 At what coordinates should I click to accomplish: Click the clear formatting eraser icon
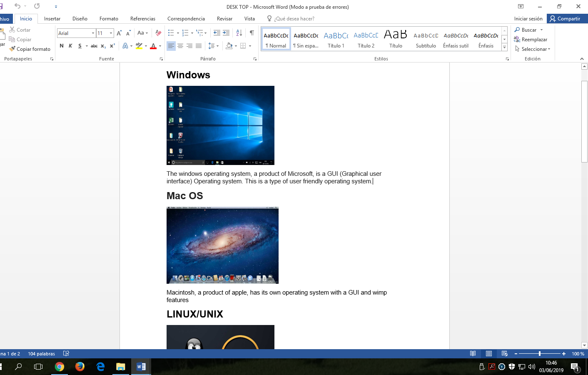[x=158, y=33]
